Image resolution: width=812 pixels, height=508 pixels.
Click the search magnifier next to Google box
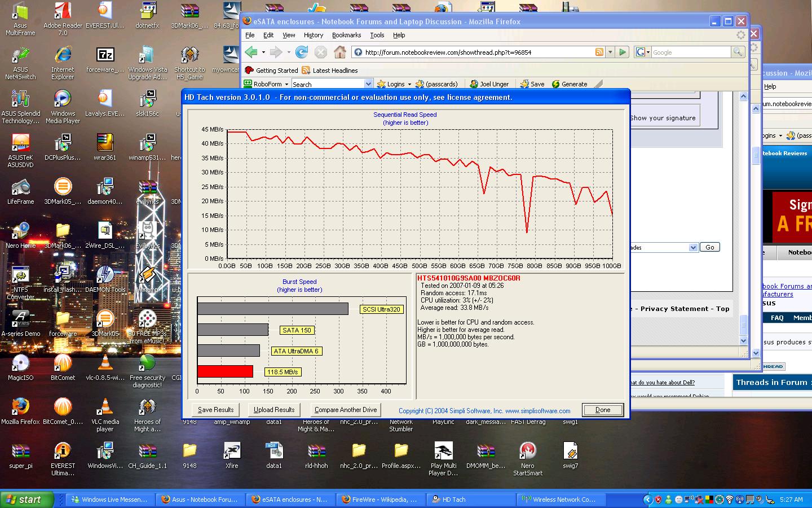738,52
